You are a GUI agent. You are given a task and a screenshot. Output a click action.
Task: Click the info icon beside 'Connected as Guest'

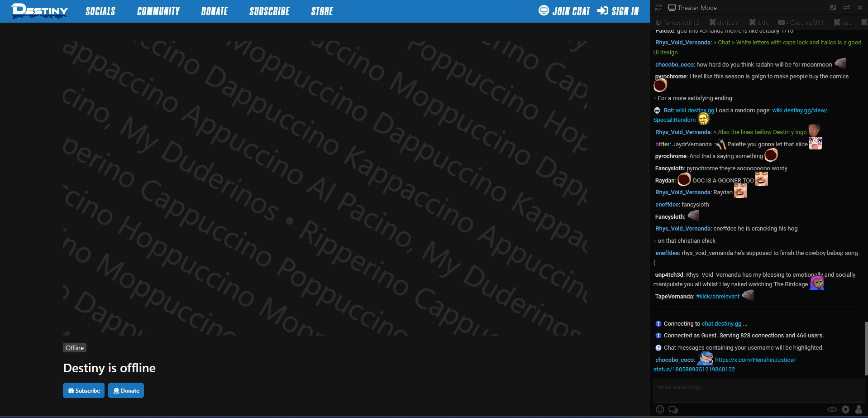(658, 336)
